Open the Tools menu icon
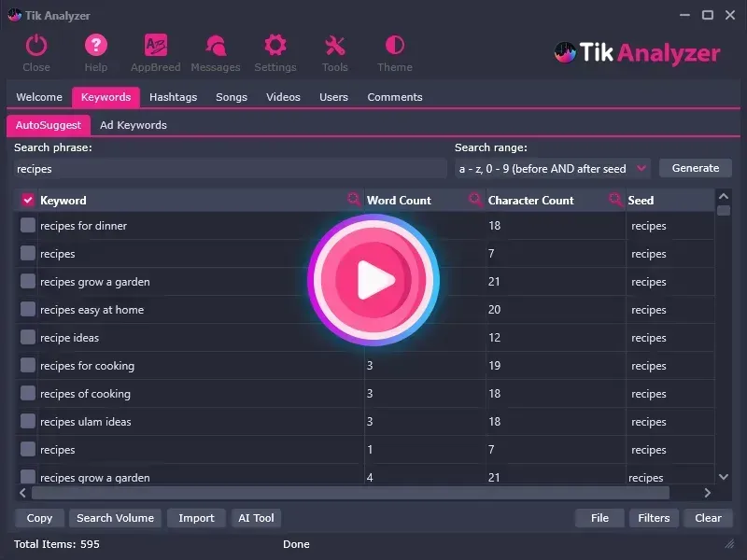 [x=334, y=45]
